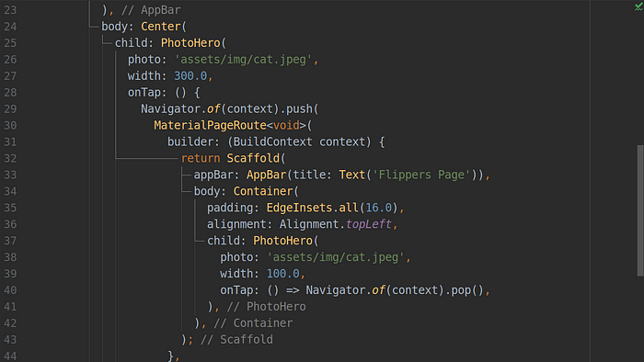
Task: Click 'alignment:' on line 36
Action: tap(239, 224)
